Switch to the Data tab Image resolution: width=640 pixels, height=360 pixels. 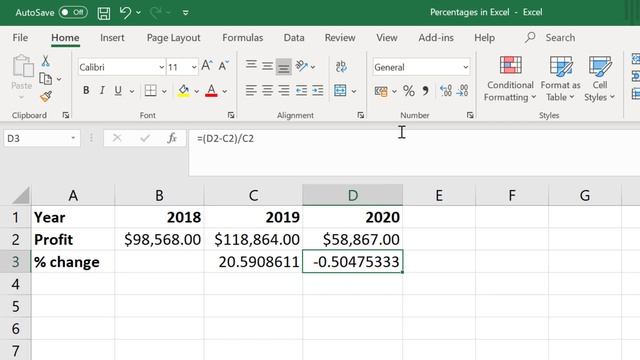[x=294, y=38]
